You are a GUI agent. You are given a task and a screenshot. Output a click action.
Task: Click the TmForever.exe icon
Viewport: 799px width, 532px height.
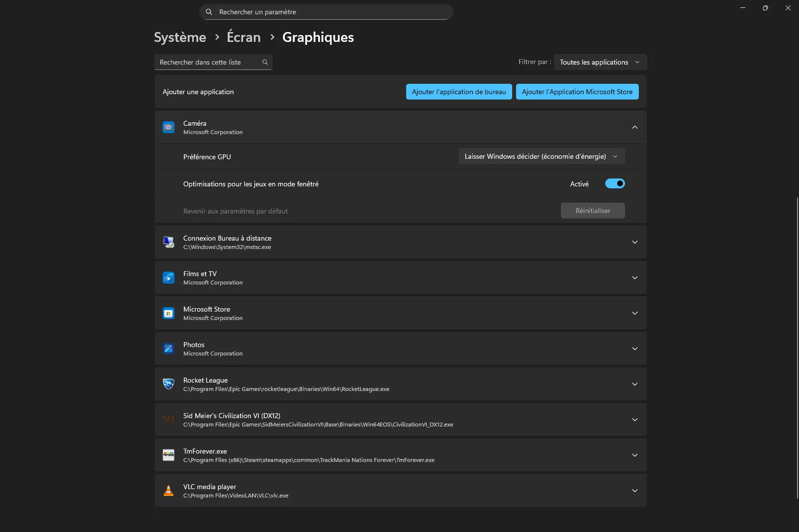[x=169, y=455]
